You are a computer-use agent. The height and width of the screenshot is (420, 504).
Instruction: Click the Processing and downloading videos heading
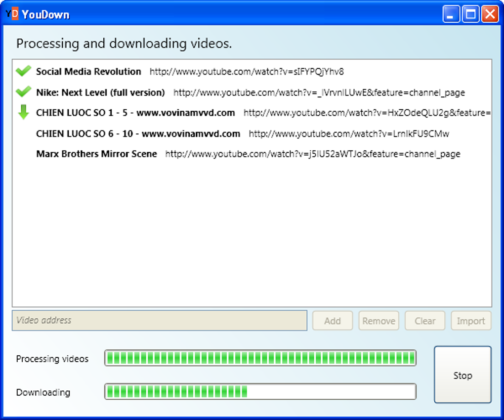124,43
